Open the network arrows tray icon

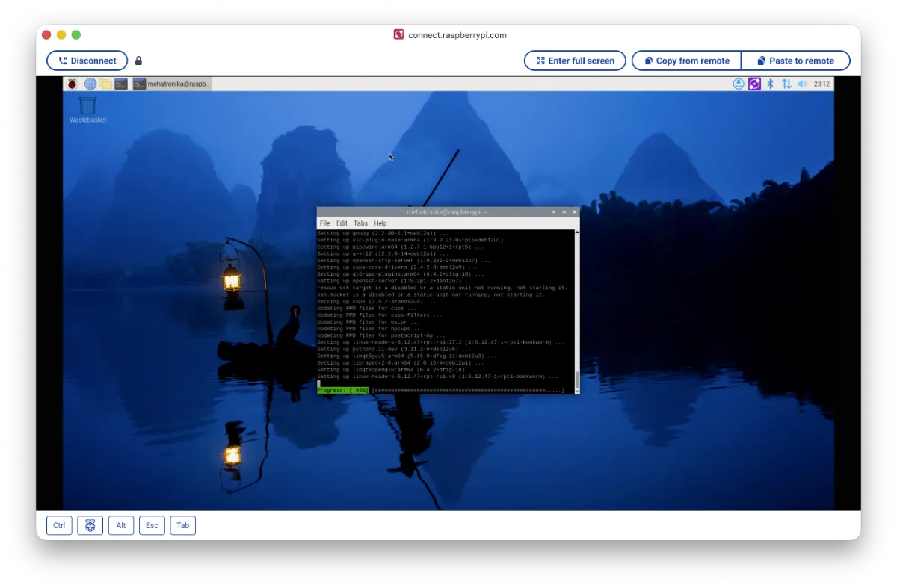(x=786, y=84)
